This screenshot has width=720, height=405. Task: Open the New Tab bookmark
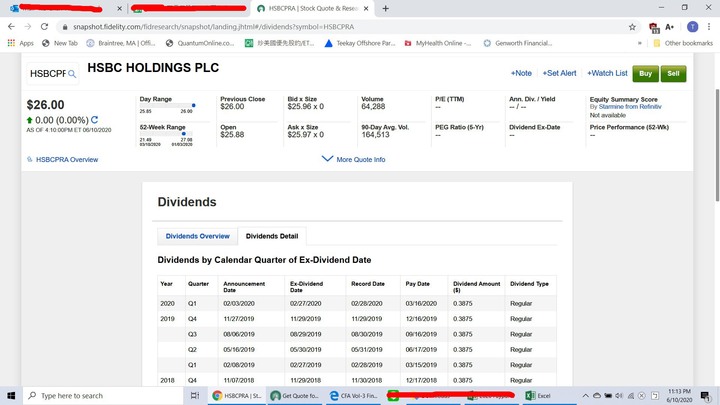point(60,43)
